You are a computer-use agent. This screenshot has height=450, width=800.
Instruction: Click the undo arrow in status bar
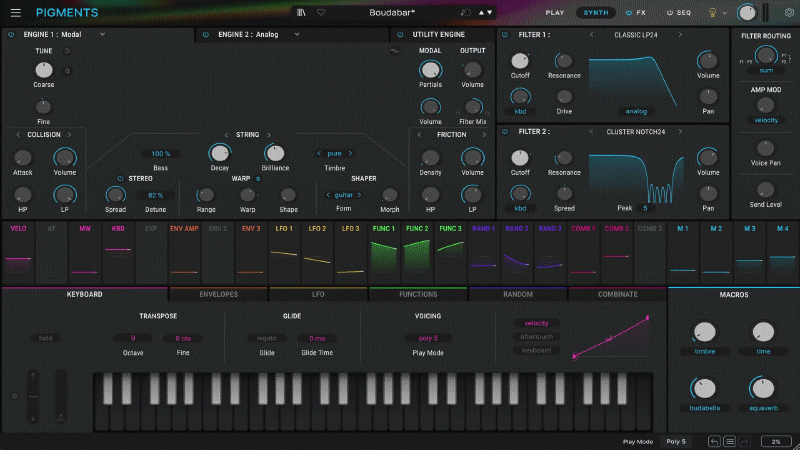point(714,441)
